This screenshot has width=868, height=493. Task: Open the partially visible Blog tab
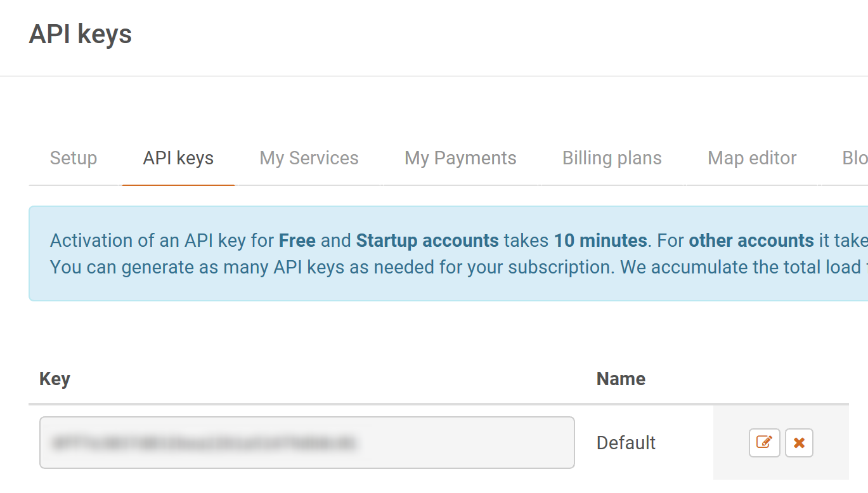854,158
